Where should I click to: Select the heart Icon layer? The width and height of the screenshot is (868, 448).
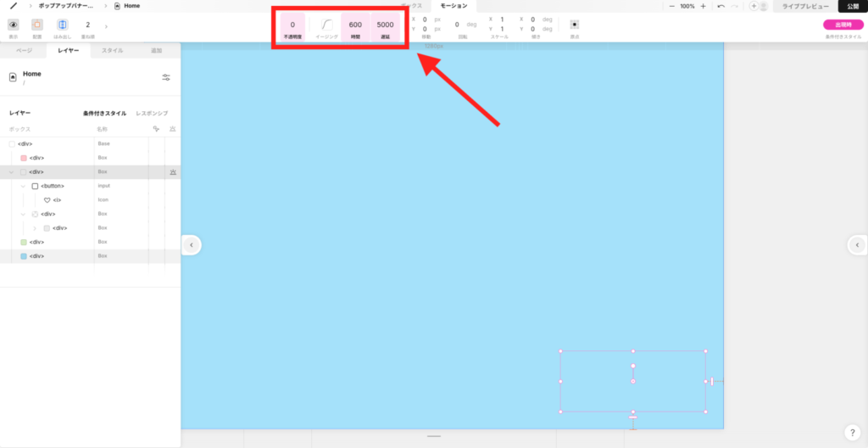pos(90,200)
